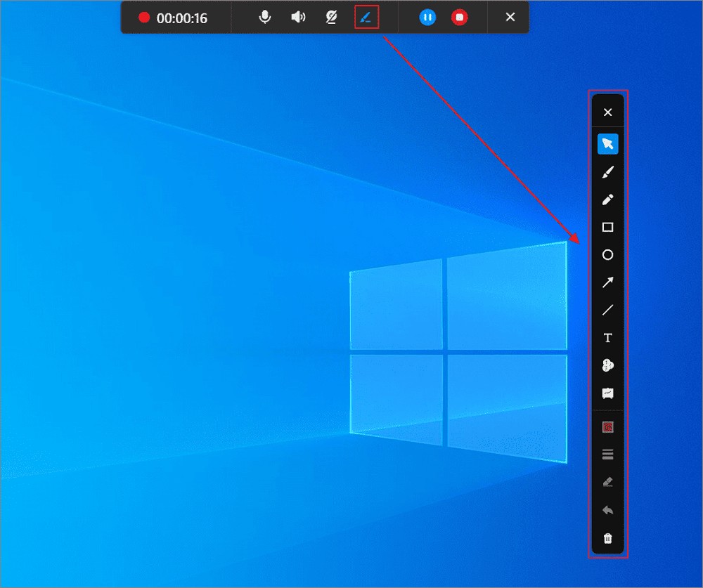The height and width of the screenshot is (588, 703).
Task: Select the circle shape tool
Action: (607, 255)
